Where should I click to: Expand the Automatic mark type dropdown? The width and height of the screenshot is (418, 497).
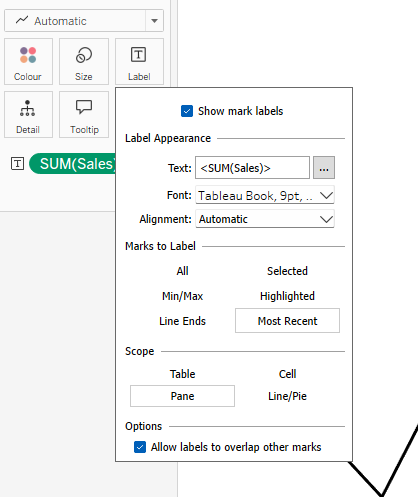tap(154, 21)
